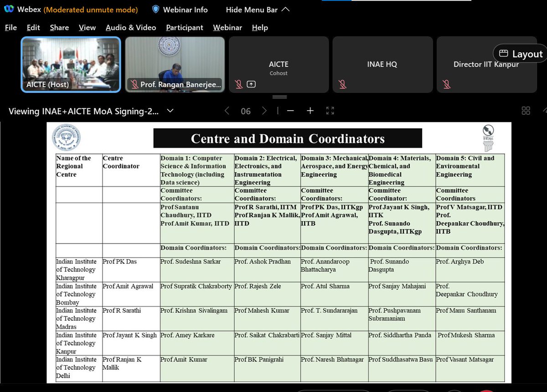Click the panel resize handle below video strip
Screen dimensions: 547x392
tap(279, 97)
